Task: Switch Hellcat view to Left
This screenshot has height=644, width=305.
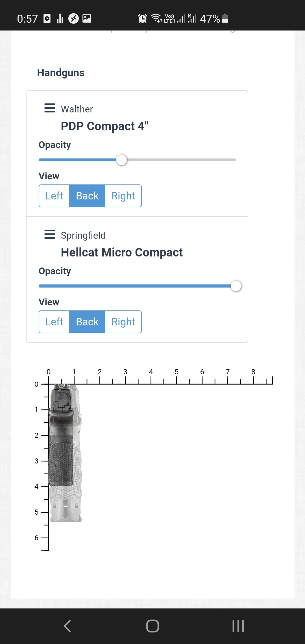Action: coord(54,322)
